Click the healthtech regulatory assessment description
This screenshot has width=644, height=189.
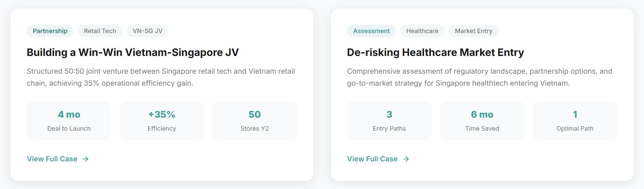click(479, 77)
